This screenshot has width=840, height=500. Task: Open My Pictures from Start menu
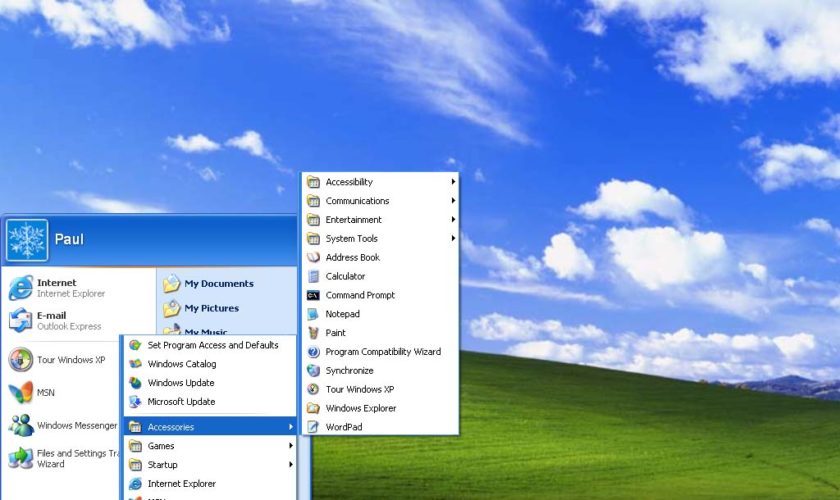coord(211,309)
